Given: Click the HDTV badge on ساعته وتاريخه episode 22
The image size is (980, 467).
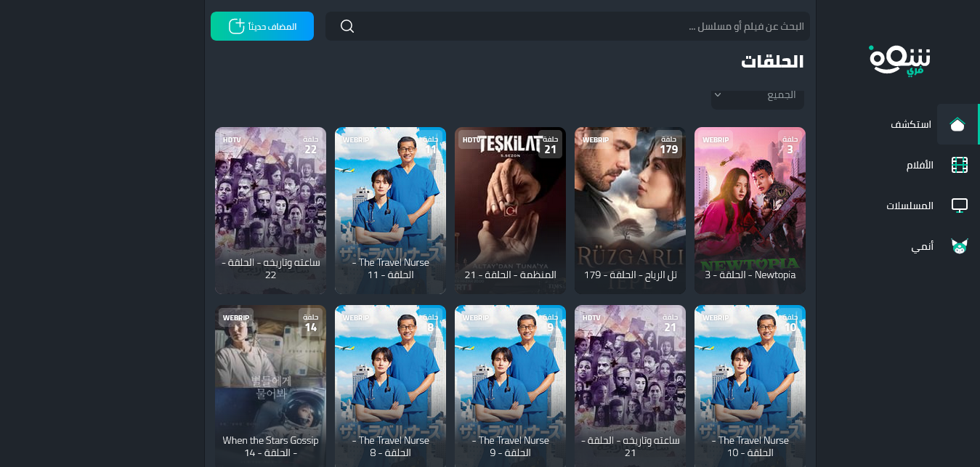Looking at the screenshot, I should tap(232, 139).
